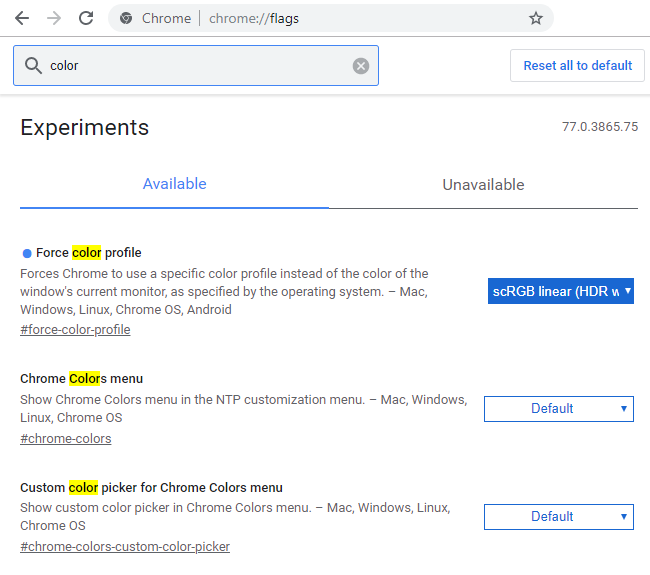This screenshot has width=650, height=575.
Task: Click 'Forces Chrome to use a specific color profile' description
Action: point(224,291)
